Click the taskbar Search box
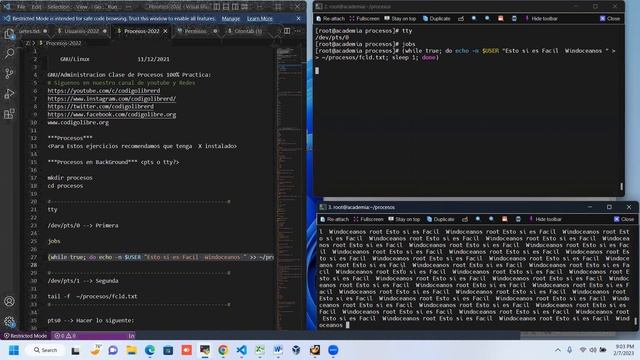 point(45,350)
